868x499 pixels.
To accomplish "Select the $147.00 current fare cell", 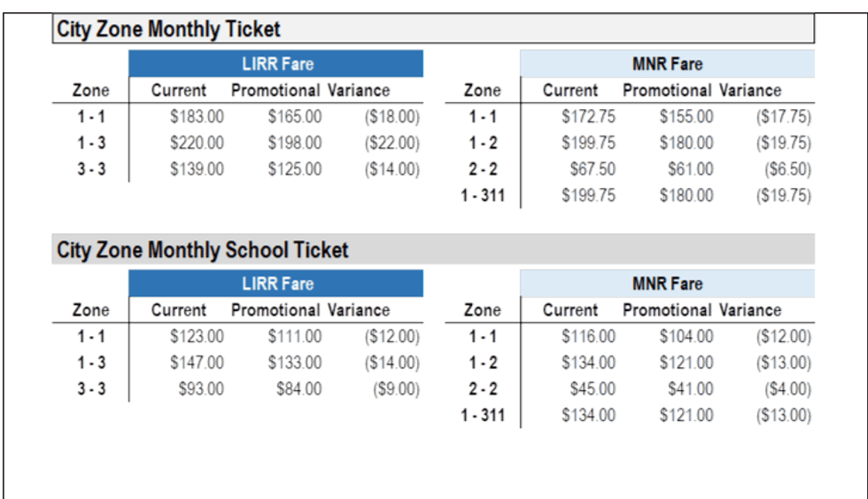I will pos(197,363).
